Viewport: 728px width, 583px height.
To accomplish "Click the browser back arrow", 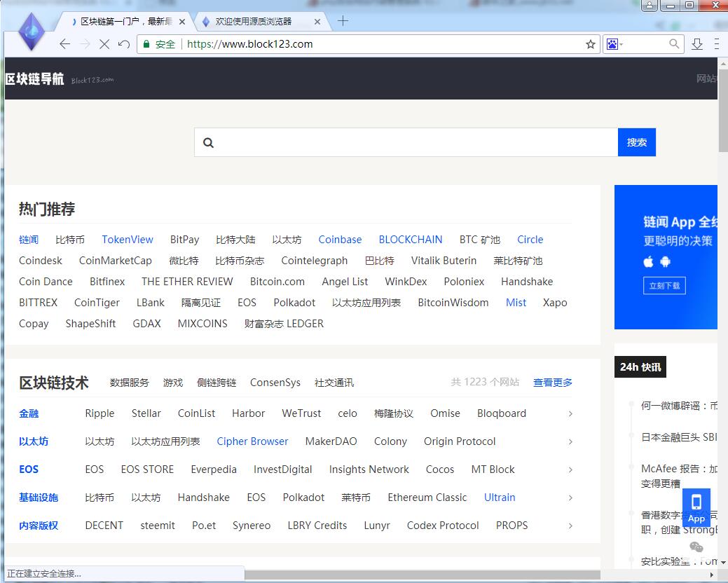I will (64, 44).
